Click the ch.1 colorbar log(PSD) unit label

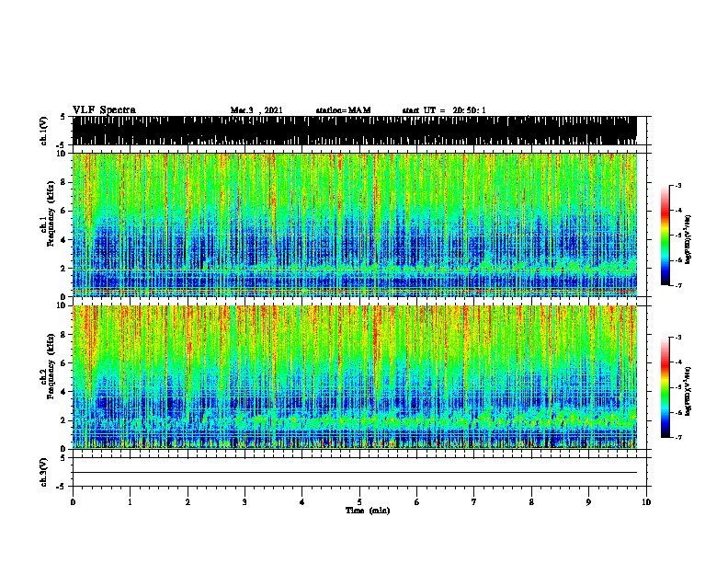(x=688, y=239)
